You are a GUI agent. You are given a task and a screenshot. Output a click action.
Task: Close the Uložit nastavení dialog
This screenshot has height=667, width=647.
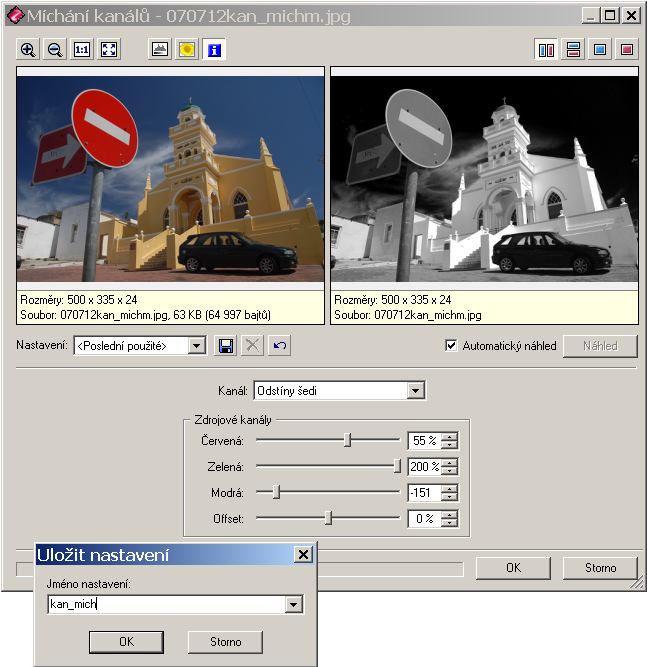(303, 555)
